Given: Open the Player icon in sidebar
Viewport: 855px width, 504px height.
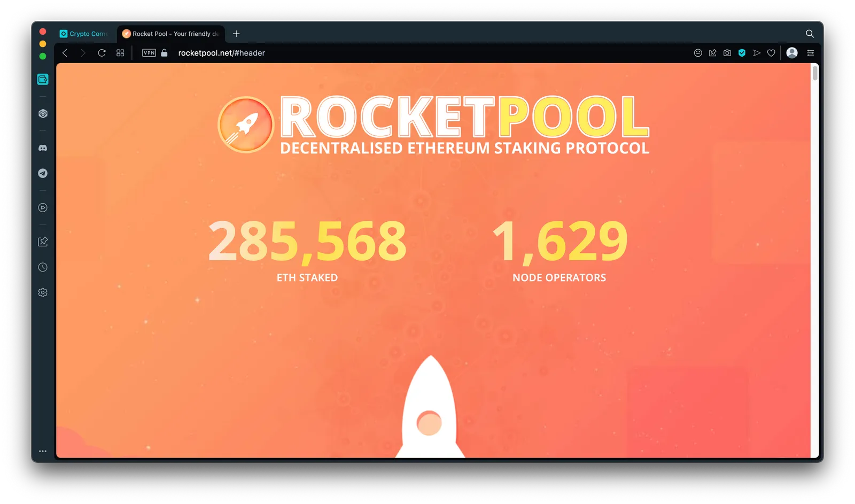Looking at the screenshot, I should click(43, 207).
